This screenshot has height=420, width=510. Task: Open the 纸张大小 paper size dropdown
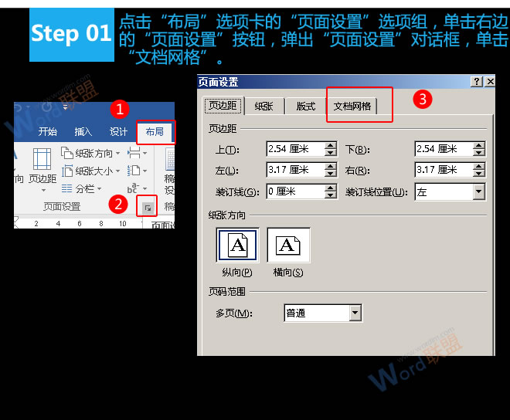click(x=90, y=171)
